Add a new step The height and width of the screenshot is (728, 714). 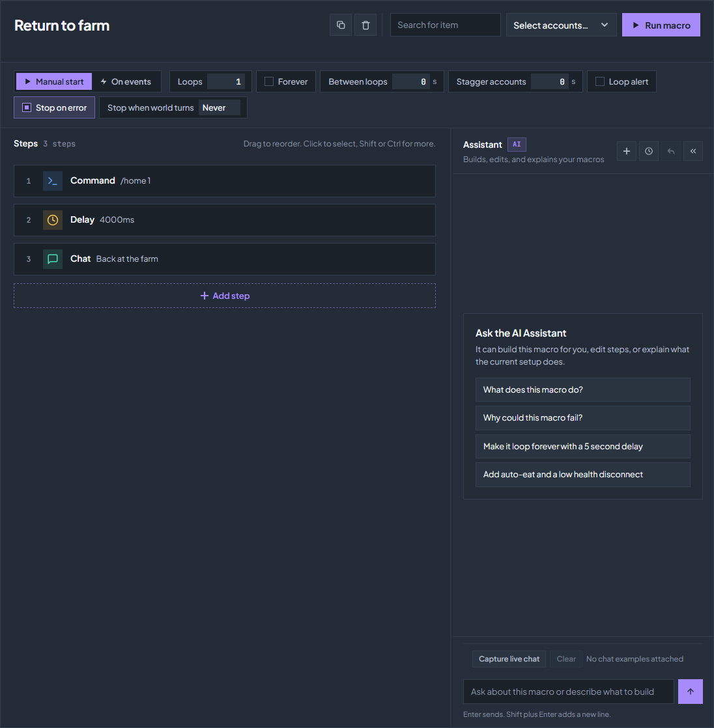[225, 296]
